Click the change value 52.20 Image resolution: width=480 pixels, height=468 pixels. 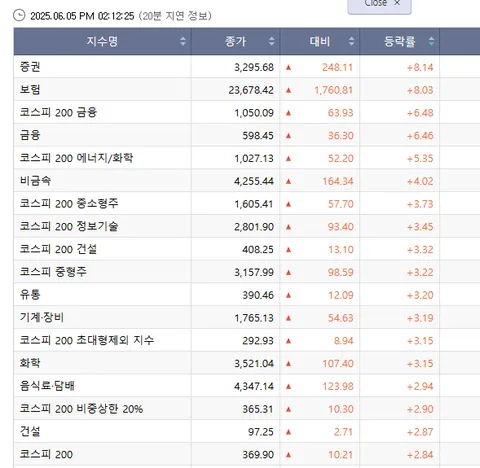tap(340, 158)
